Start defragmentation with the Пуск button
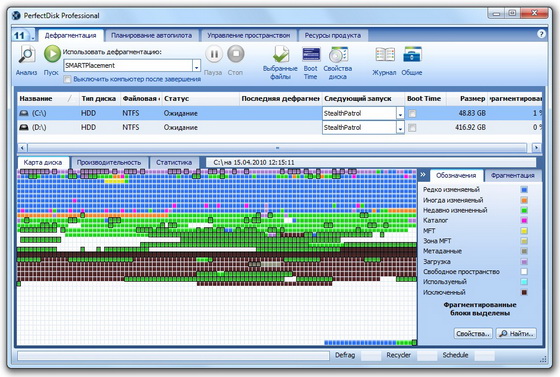The image size is (560, 377). click(x=52, y=54)
